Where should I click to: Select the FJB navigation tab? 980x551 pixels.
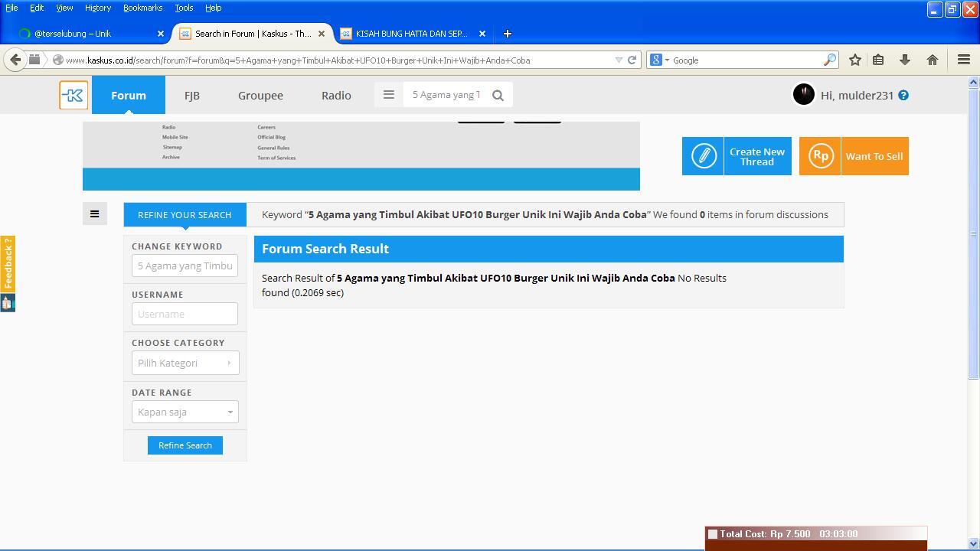(192, 95)
